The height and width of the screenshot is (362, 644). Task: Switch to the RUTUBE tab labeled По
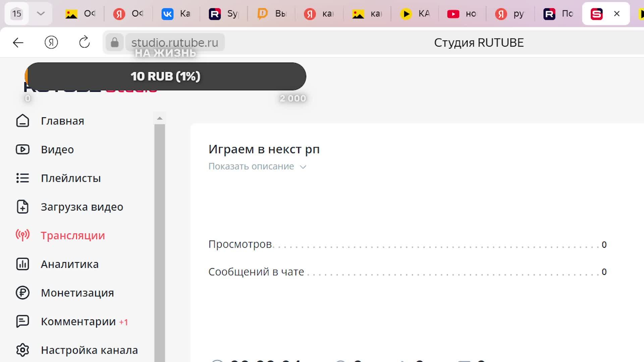coord(558,14)
